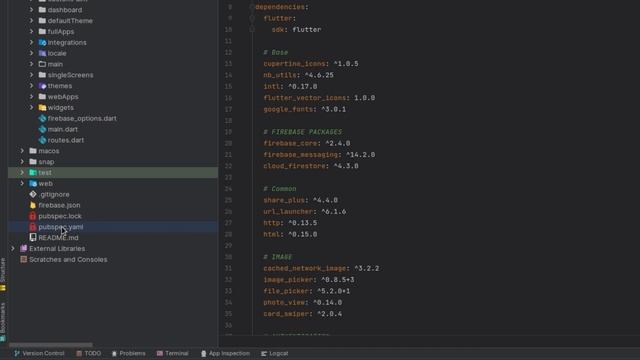Select Scratches and Consoles entry
This screenshot has width=640, height=360.
(x=68, y=259)
